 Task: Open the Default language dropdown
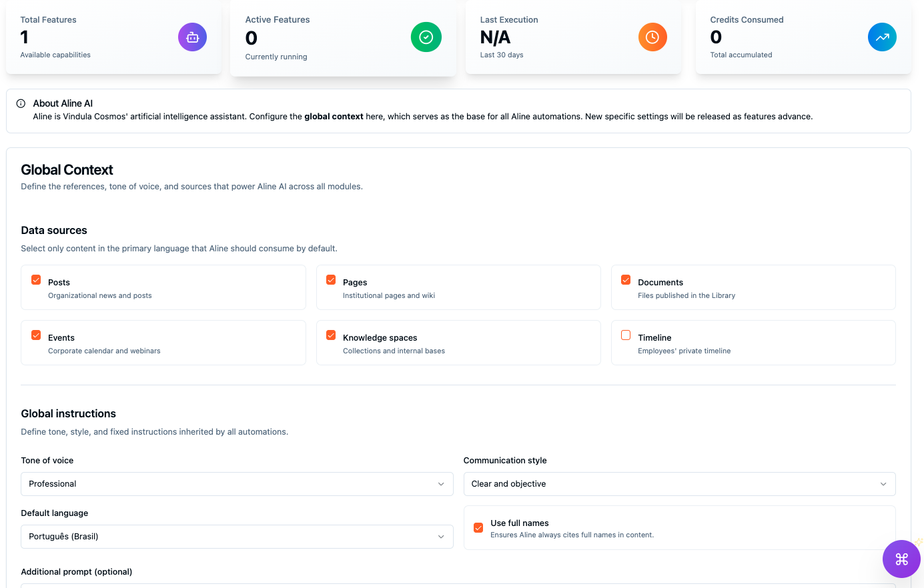tap(237, 536)
